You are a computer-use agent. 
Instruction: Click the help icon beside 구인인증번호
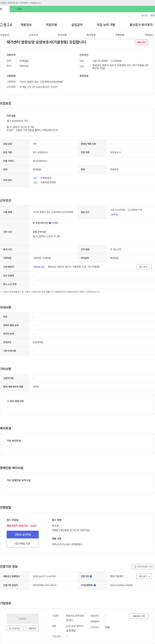coord(95,585)
